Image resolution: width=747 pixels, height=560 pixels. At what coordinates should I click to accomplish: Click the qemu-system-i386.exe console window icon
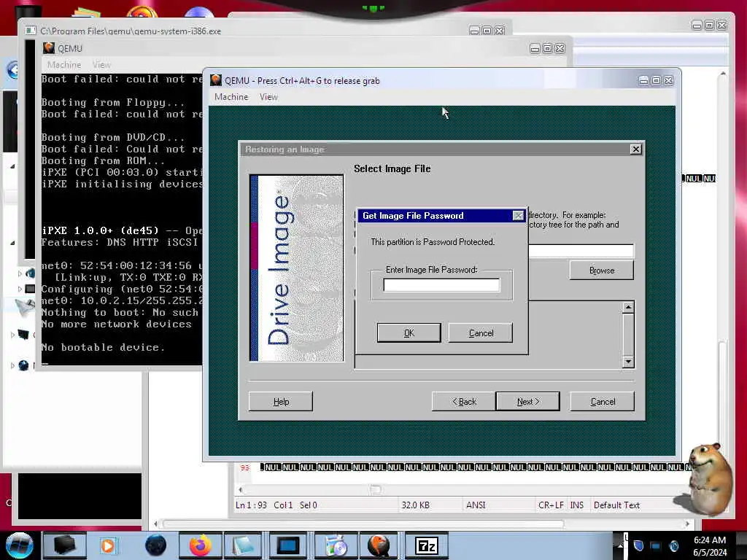(31, 31)
